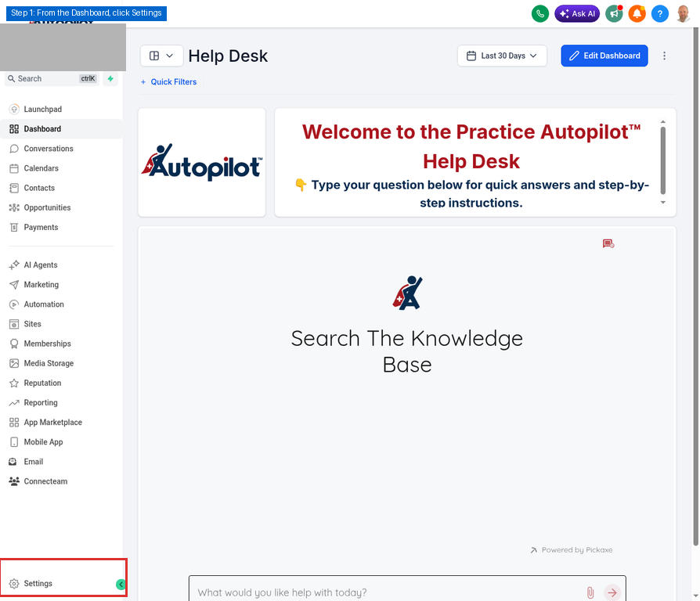Collapse the sidebar with the green arrow
This screenshot has height=601, width=700.
click(121, 584)
